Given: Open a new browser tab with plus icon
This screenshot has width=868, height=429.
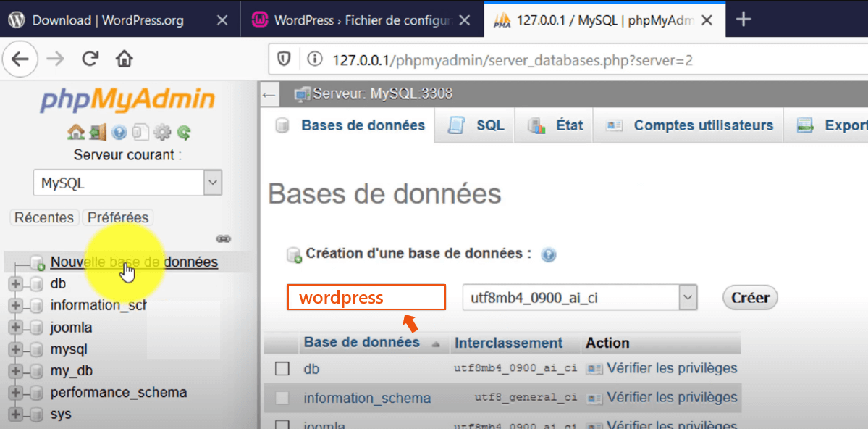Looking at the screenshot, I should click(x=743, y=20).
